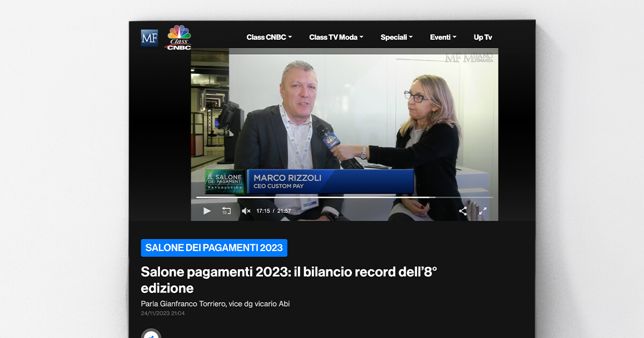Share the video via player icon
The height and width of the screenshot is (338, 644).
coord(463,211)
